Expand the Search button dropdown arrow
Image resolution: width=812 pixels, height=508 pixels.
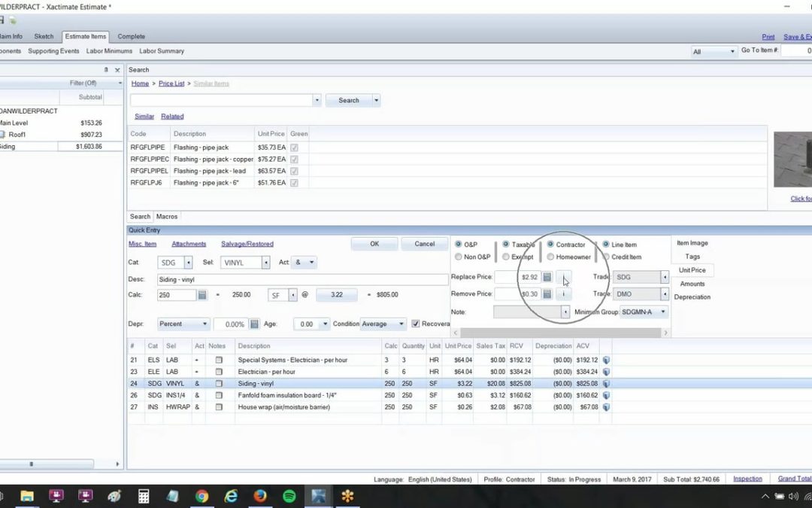pyautogui.click(x=377, y=101)
